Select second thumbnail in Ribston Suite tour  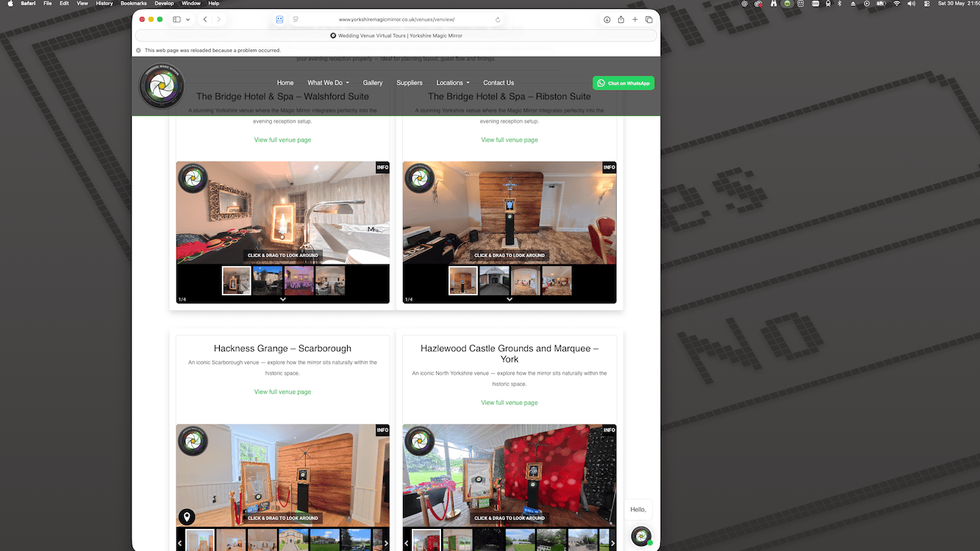tap(494, 281)
